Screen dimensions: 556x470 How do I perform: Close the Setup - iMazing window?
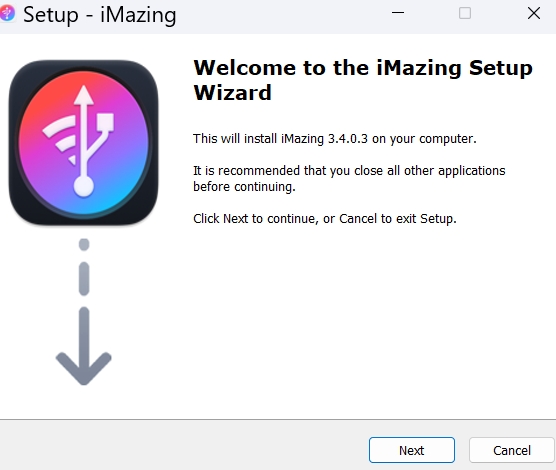click(x=534, y=13)
